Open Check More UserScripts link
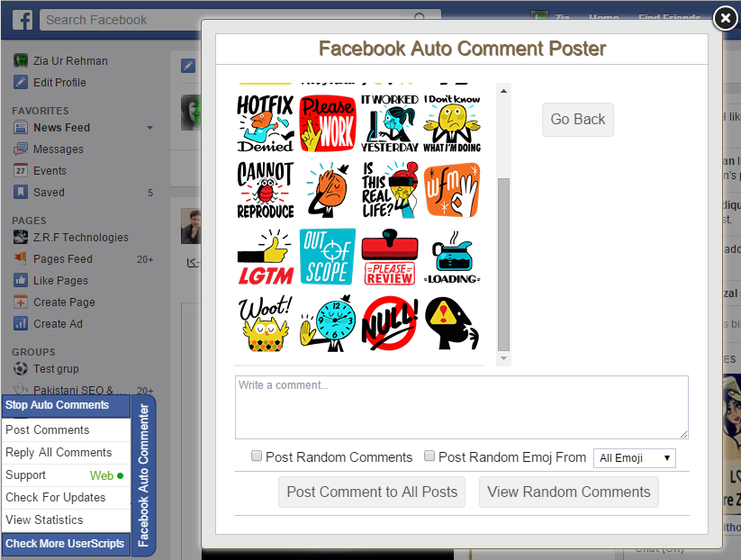 point(66,544)
